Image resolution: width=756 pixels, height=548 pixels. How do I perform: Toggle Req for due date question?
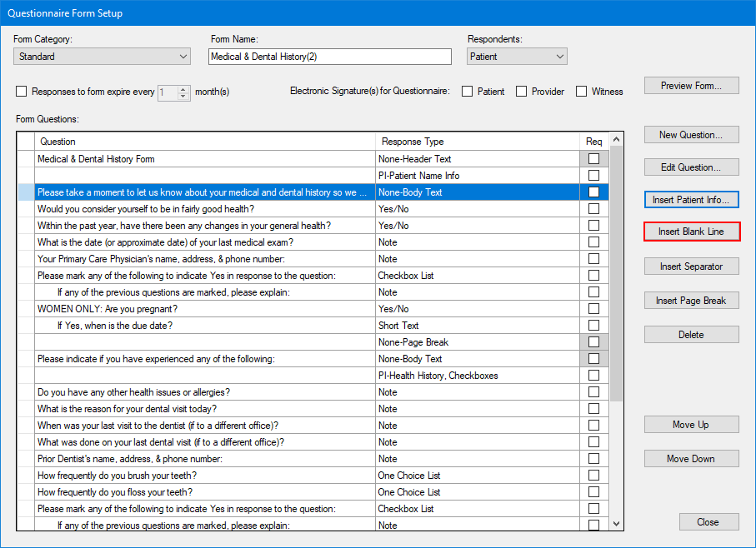594,326
